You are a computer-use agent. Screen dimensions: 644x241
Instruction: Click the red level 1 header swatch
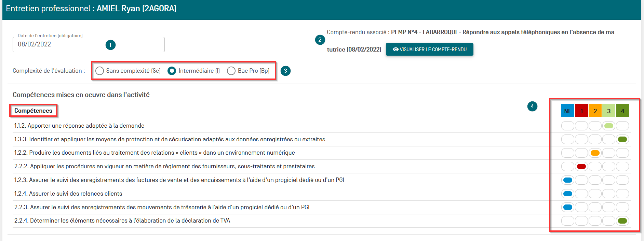(581, 111)
